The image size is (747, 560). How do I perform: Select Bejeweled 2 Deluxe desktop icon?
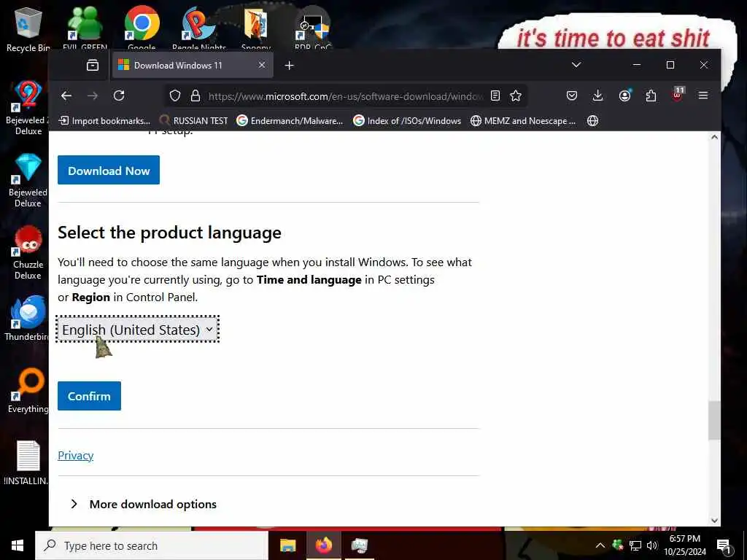tap(28, 108)
